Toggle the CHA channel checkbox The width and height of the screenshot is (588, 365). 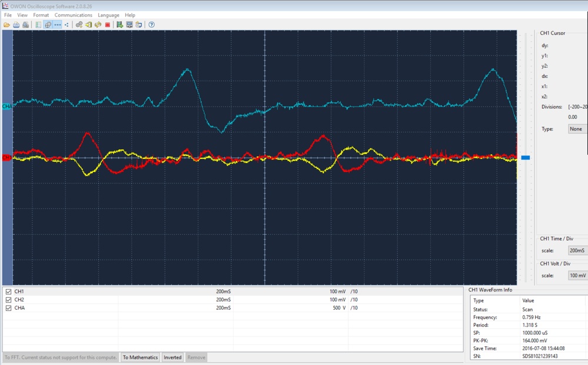(x=8, y=308)
